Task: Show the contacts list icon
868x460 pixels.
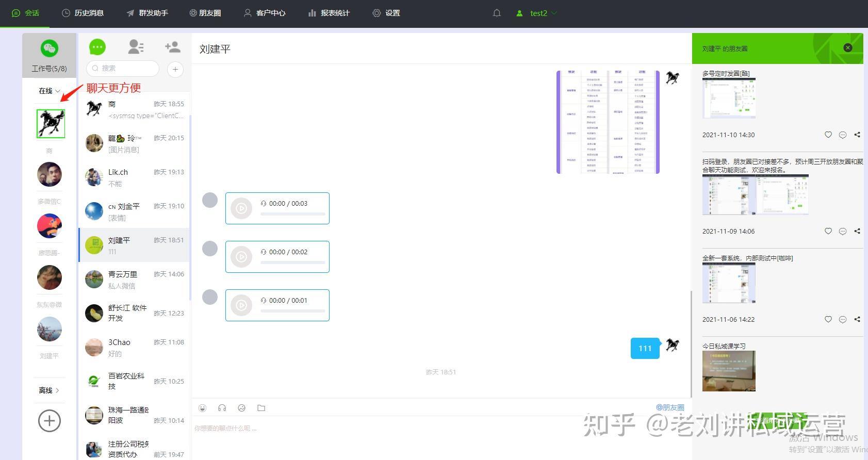Action: click(x=136, y=47)
